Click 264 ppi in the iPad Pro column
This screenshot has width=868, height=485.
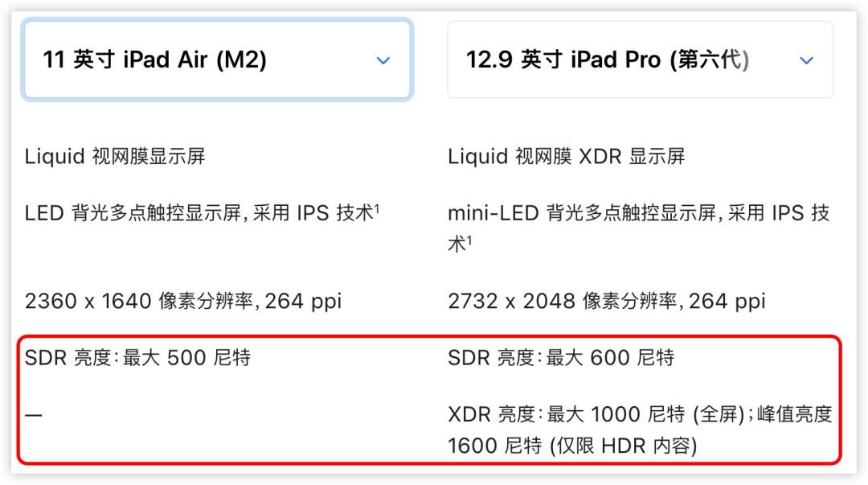point(727,302)
